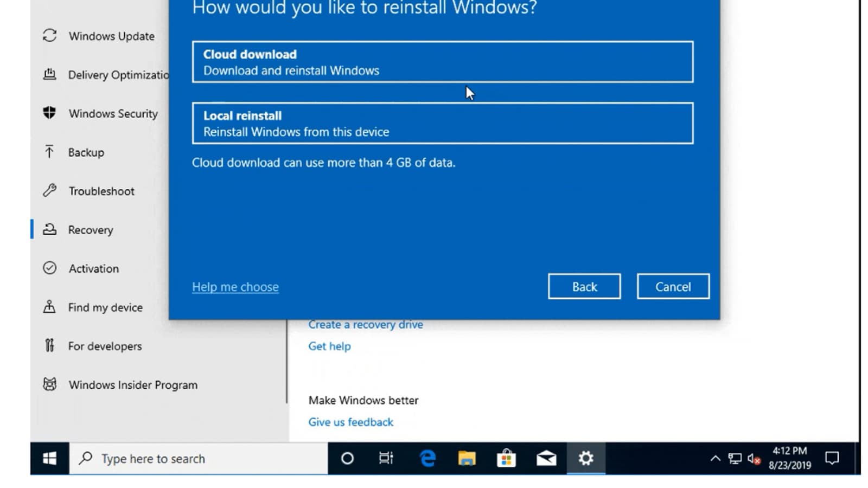868x488 pixels.
Task: Click the Recovery icon in sidebar
Action: [x=49, y=229]
